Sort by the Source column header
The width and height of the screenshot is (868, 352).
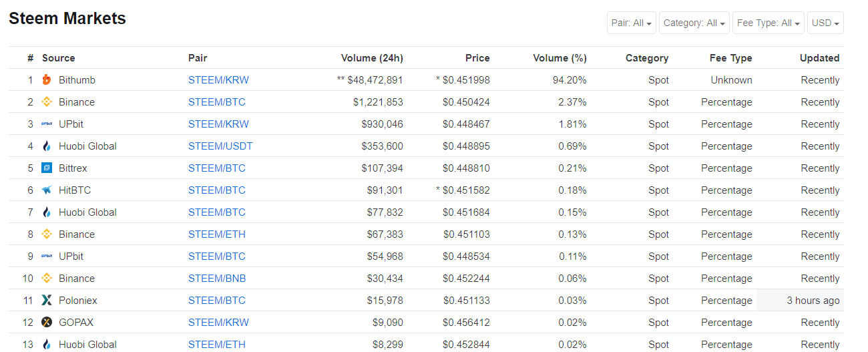coord(59,58)
